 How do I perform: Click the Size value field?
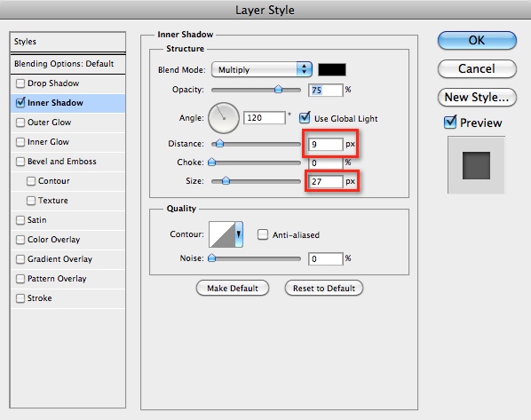[x=326, y=181]
